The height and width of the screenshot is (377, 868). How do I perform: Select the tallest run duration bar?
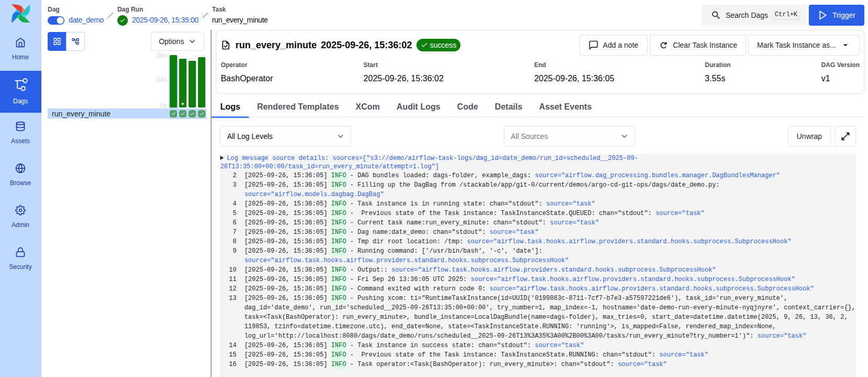(173, 81)
